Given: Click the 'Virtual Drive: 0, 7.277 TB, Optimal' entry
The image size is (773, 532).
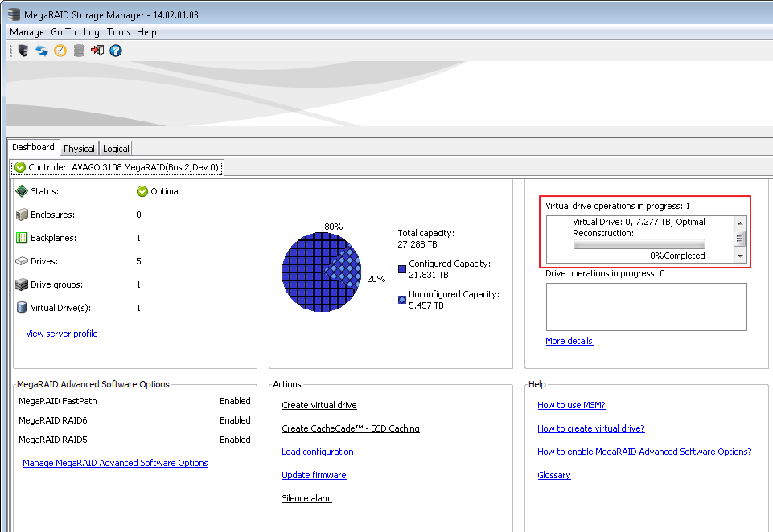Looking at the screenshot, I should [x=639, y=222].
